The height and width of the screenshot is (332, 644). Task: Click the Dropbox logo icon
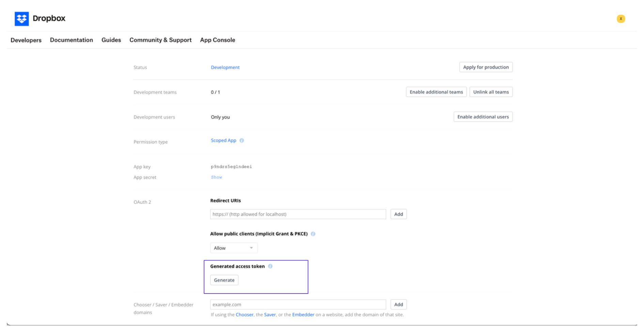click(22, 19)
